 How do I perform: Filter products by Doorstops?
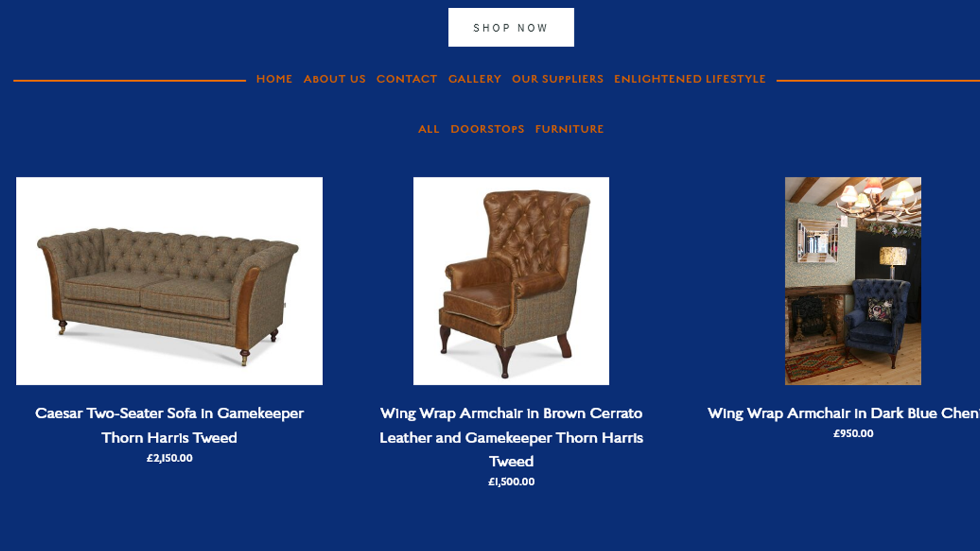(487, 129)
